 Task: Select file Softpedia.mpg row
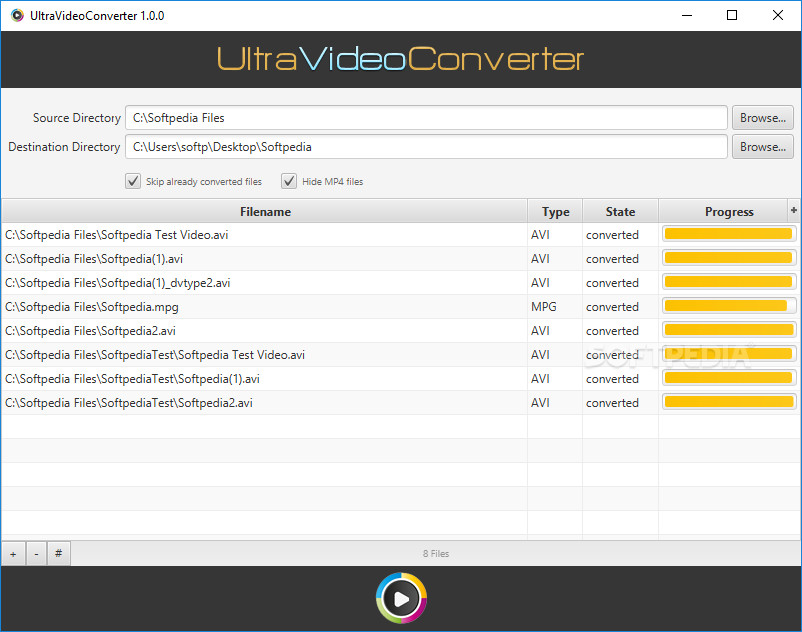pos(400,307)
